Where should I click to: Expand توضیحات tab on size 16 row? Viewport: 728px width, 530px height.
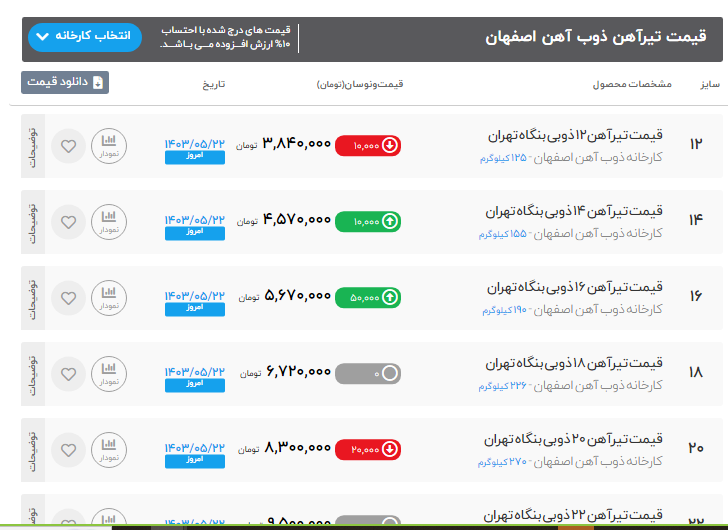32,298
